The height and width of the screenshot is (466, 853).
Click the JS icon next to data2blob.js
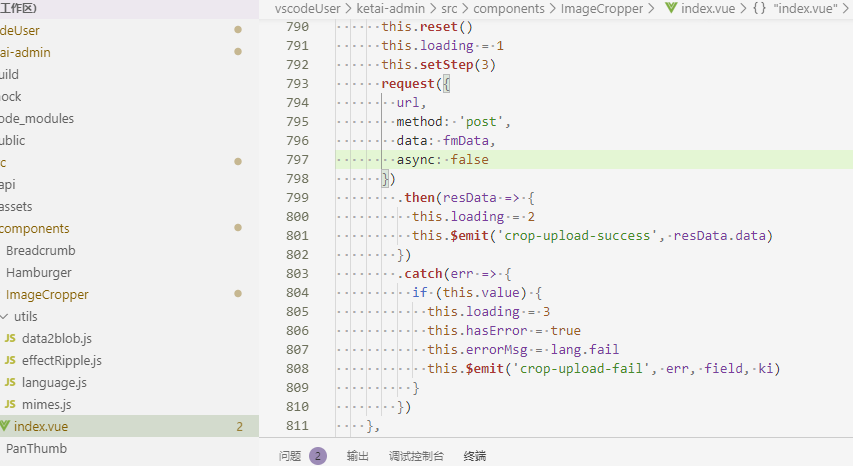(x=10, y=338)
